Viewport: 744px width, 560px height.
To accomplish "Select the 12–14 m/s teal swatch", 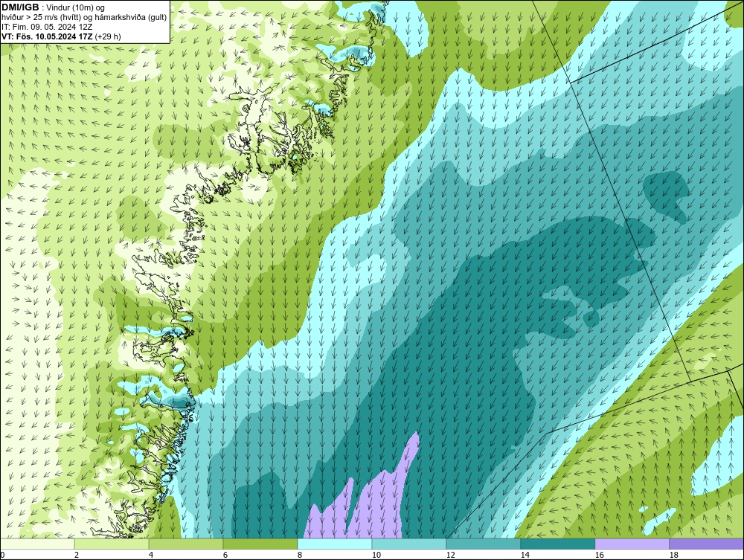I will 483,544.
